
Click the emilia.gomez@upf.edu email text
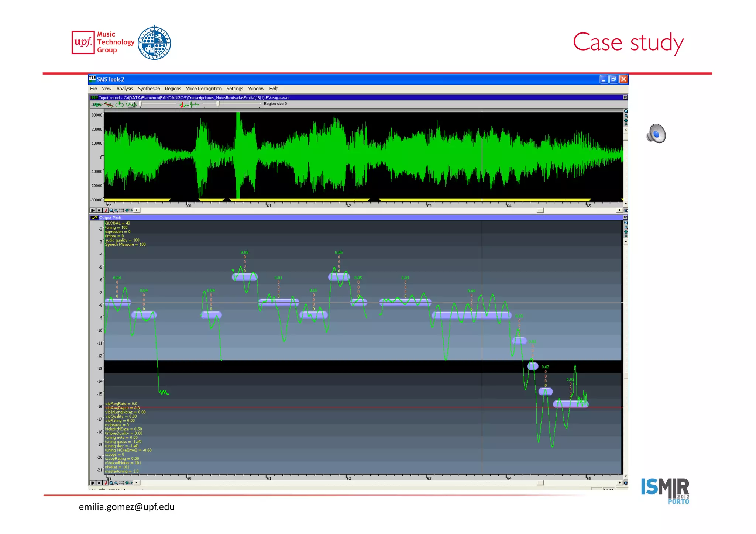coord(127,507)
